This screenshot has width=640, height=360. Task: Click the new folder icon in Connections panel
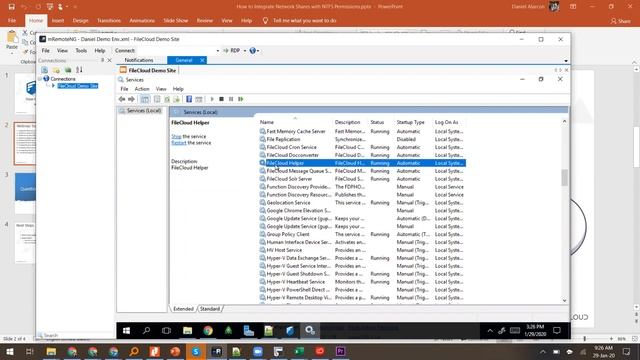[56, 70]
